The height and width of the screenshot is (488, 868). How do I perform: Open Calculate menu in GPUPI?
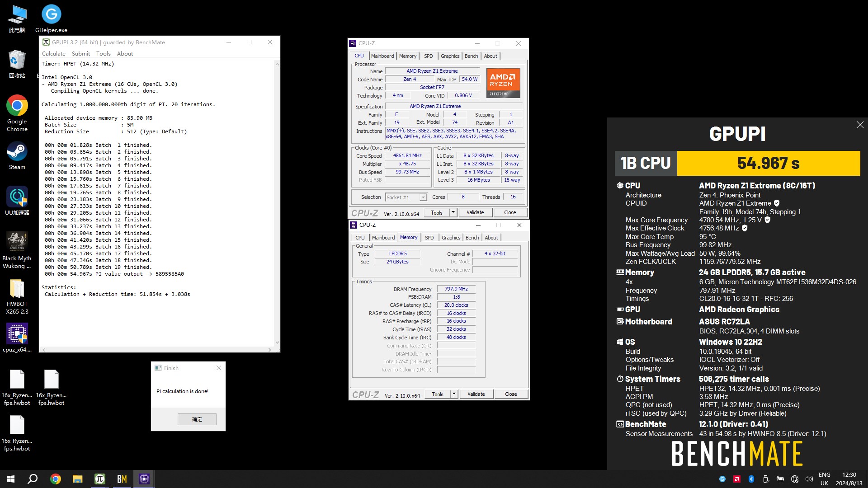[x=54, y=53]
